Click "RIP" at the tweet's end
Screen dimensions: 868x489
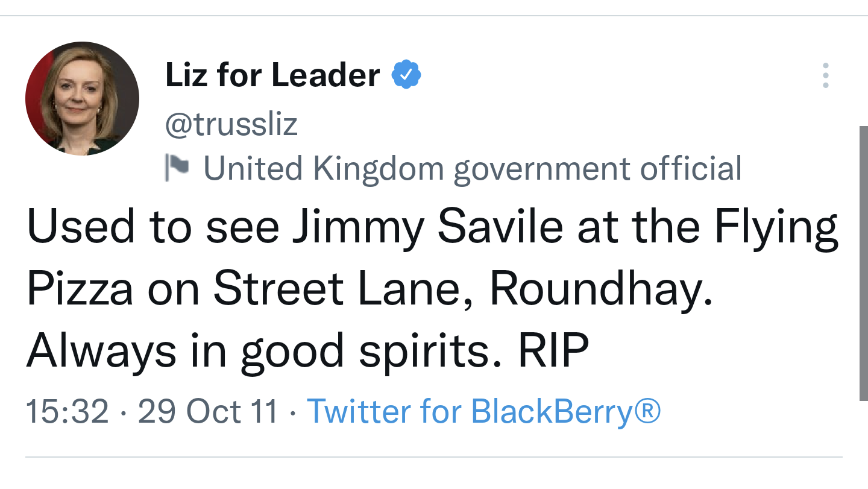pos(553,350)
